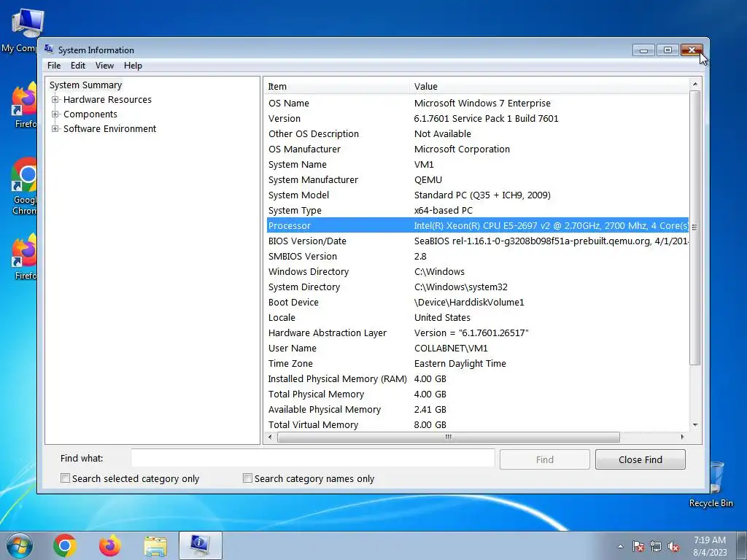Screen dimensions: 747x560
Task: Open the File menu
Action: 54,66
